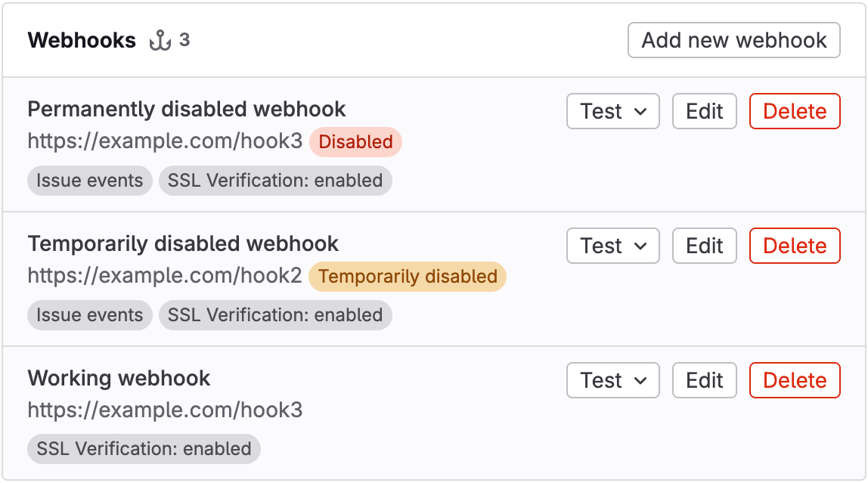Viewport: 868px width, 483px height.
Task: Delete the Working webhook
Action: coord(794,380)
